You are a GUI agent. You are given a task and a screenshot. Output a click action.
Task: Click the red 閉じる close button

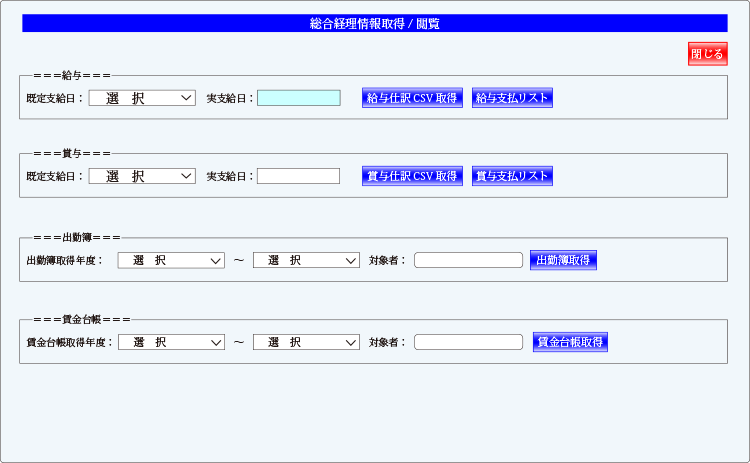[x=707, y=54]
